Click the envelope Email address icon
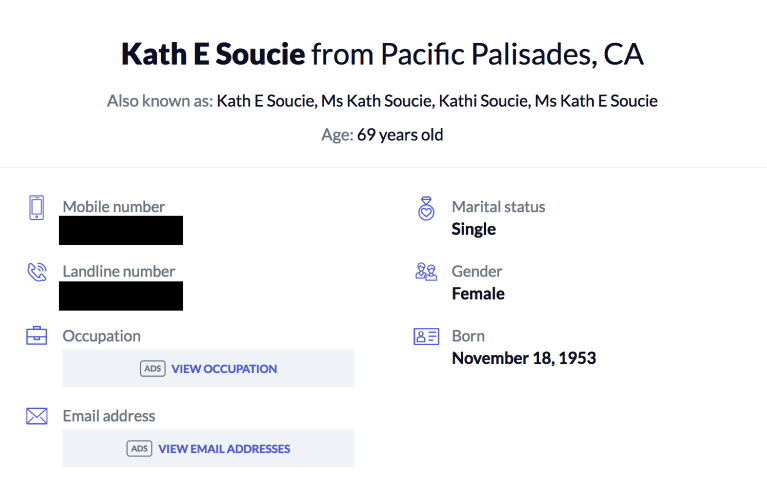Viewport: 767px width, 491px height. (37, 416)
